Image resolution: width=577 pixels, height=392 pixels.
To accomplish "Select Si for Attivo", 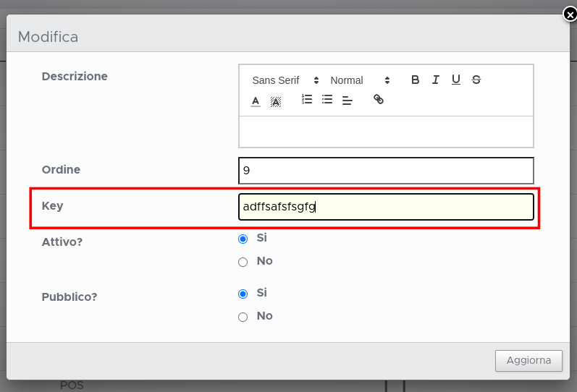I will pyautogui.click(x=243, y=239).
